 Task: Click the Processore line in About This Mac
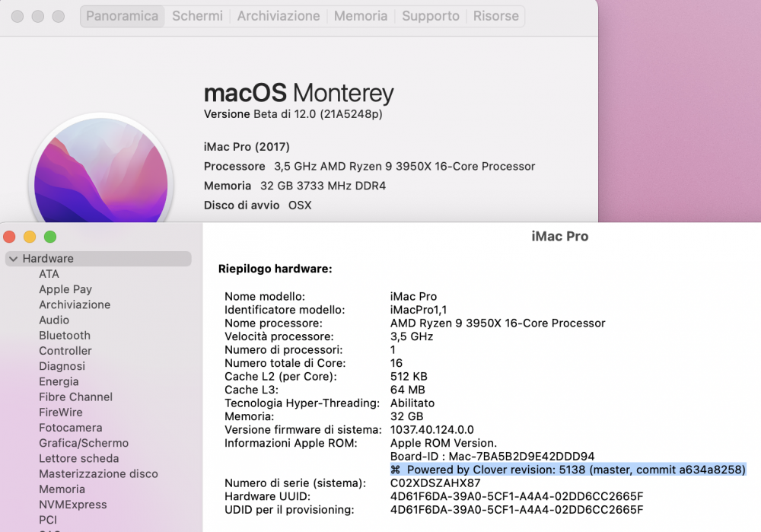coord(369,167)
